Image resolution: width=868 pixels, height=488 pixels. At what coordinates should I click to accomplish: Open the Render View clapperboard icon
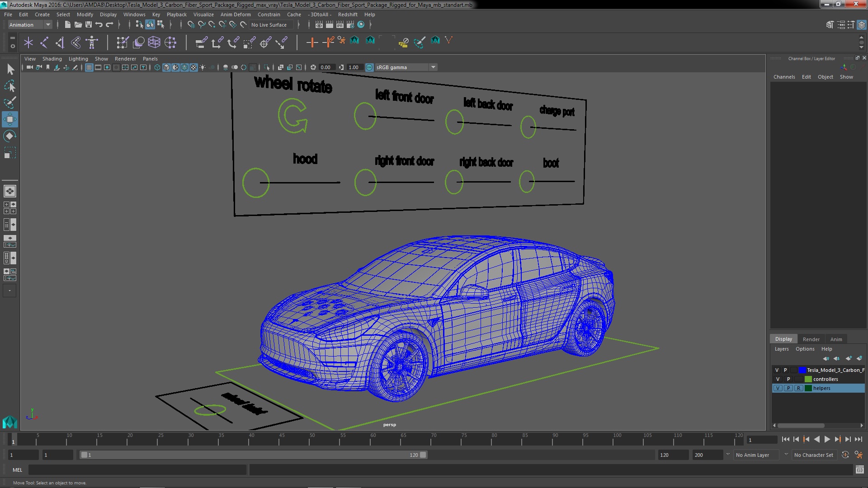(319, 25)
